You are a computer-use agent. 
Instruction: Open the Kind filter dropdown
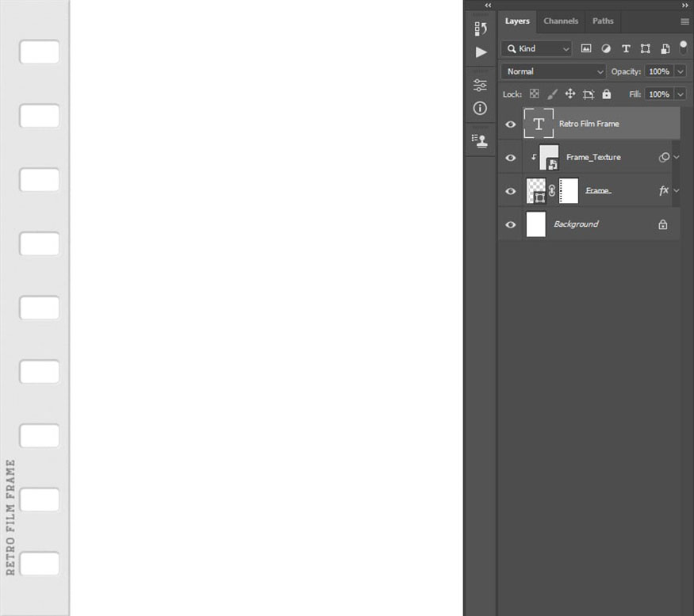tap(536, 48)
